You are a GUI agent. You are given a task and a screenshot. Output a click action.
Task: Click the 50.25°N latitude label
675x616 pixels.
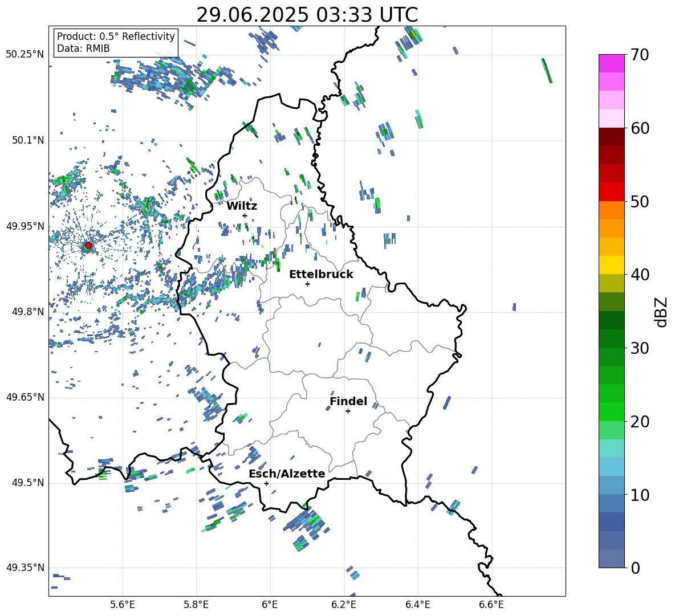click(x=25, y=55)
